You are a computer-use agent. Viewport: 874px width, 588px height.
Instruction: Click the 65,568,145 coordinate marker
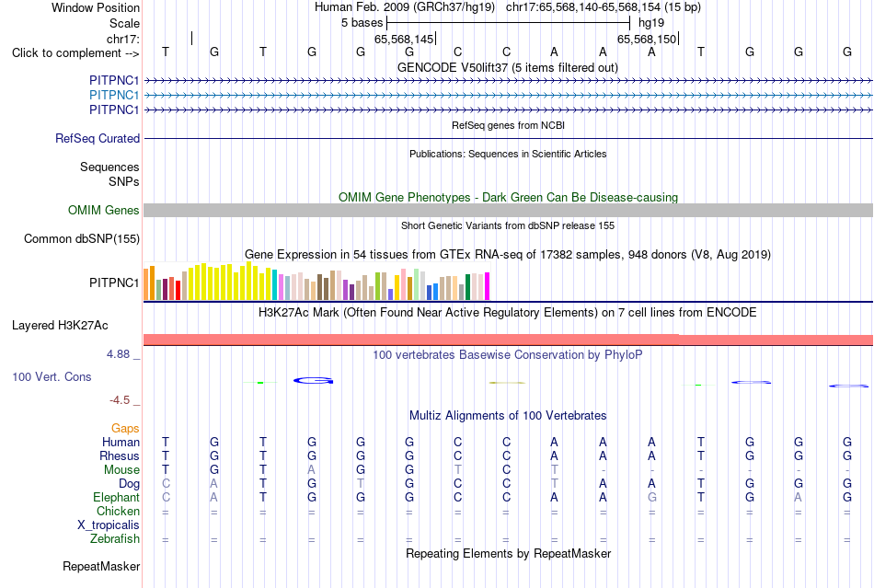404,39
